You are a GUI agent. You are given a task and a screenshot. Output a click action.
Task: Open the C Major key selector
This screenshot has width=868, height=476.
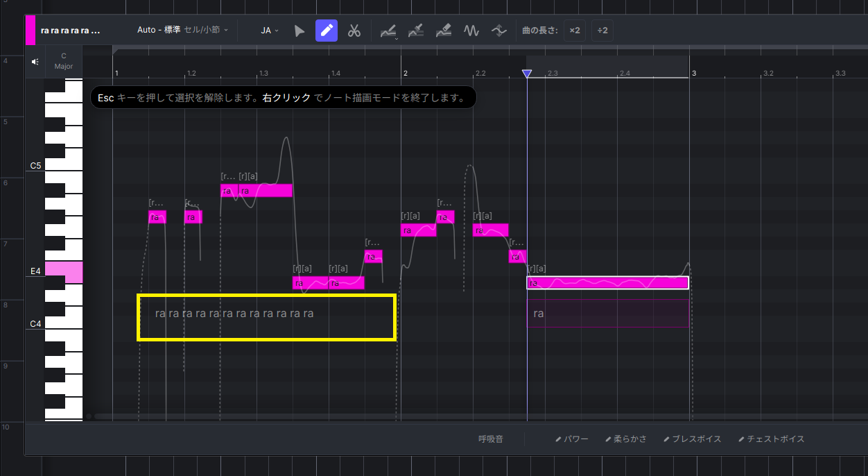click(x=64, y=61)
